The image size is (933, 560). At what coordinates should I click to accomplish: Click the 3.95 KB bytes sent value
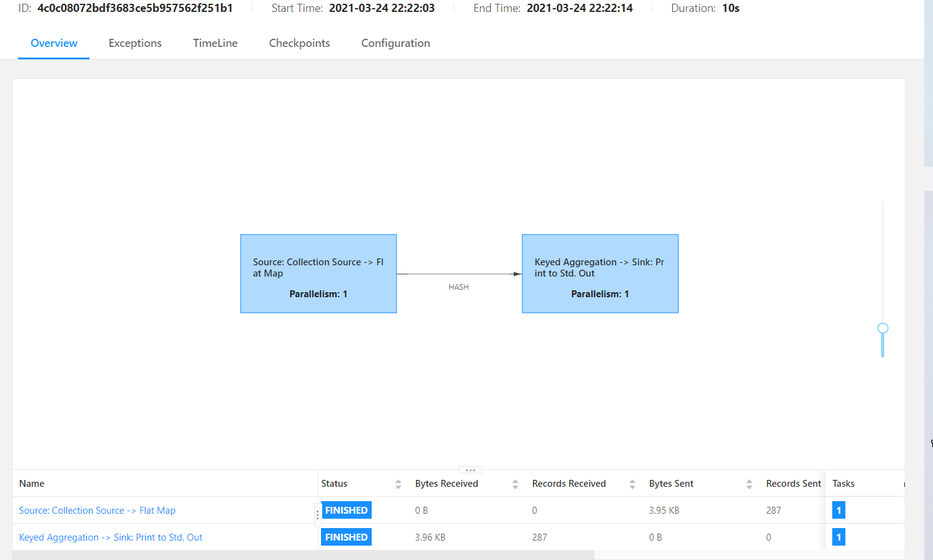[664, 511]
